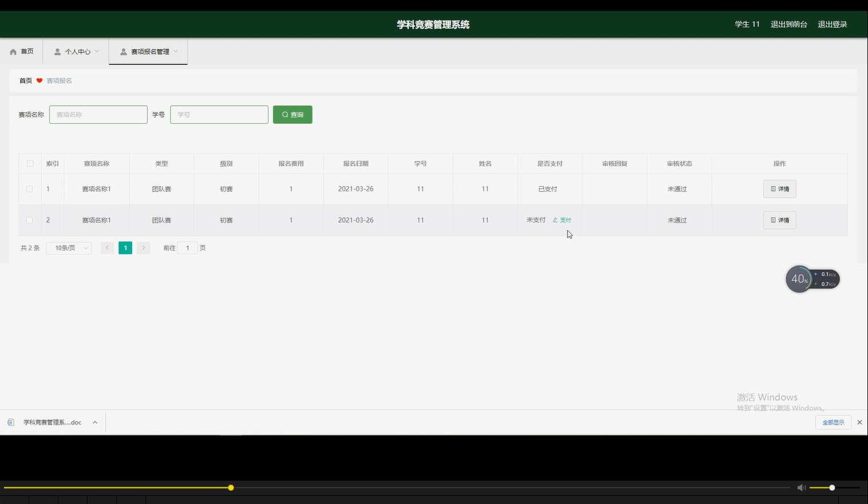Open the downloaded 学科竞赛管理系统 doc file
Image resolution: width=868 pixels, height=504 pixels.
pyautogui.click(x=52, y=422)
